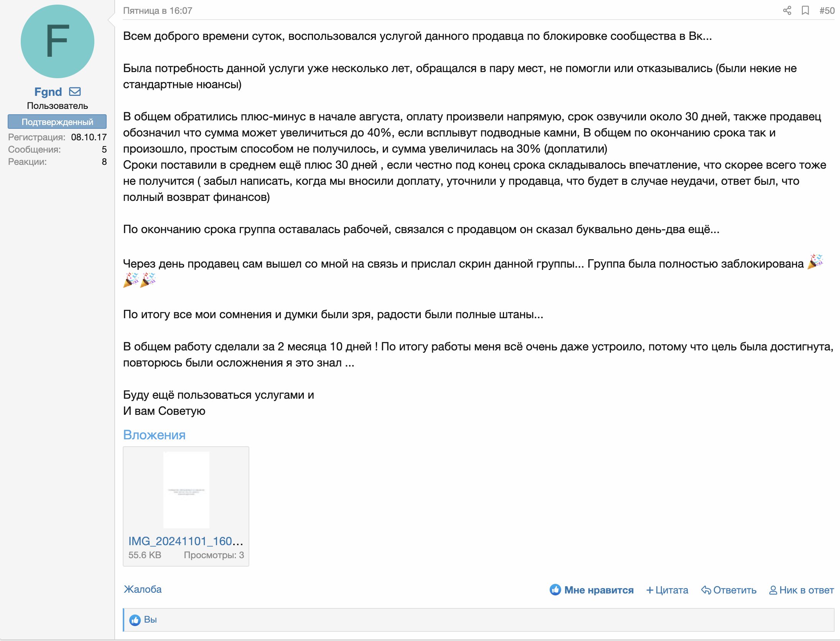The image size is (840, 641).
Task: Click the Подтвержденный user badge
Action: click(x=57, y=122)
